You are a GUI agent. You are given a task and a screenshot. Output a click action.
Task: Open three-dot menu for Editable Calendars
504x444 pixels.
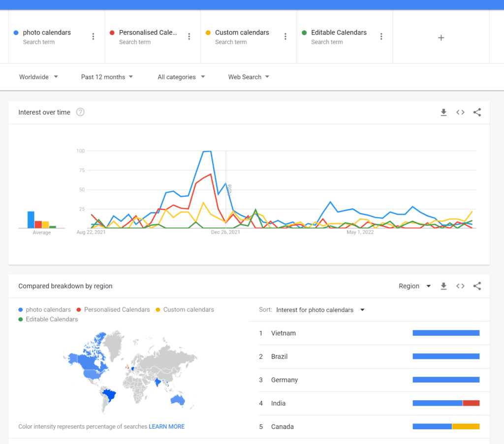[x=381, y=36]
